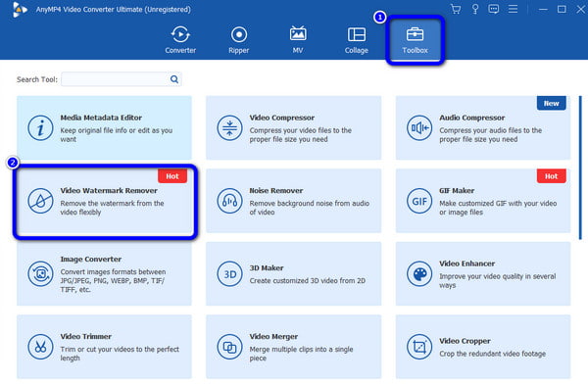
Task: Open the Video Watermark Remover droplet icon
Action: pyautogui.click(x=40, y=201)
